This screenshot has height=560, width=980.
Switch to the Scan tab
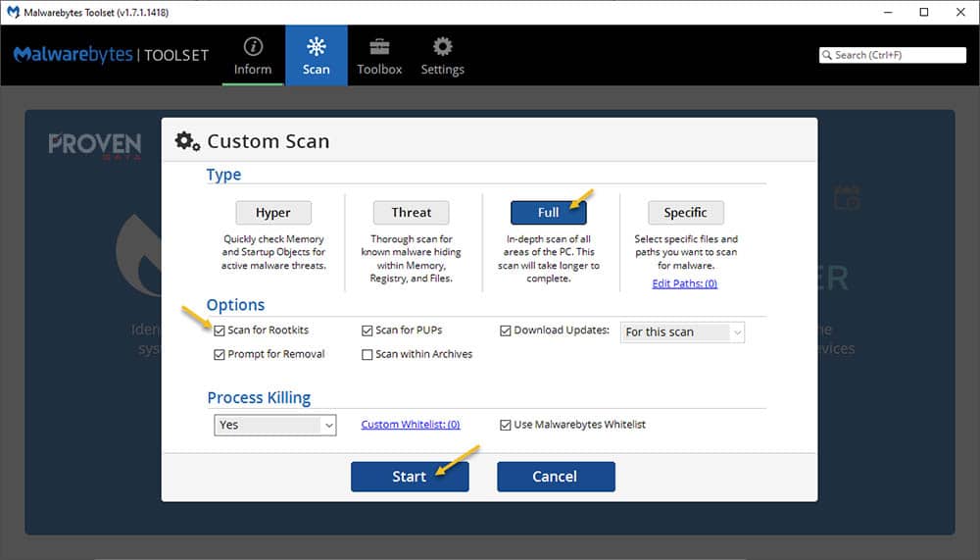click(317, 56)
